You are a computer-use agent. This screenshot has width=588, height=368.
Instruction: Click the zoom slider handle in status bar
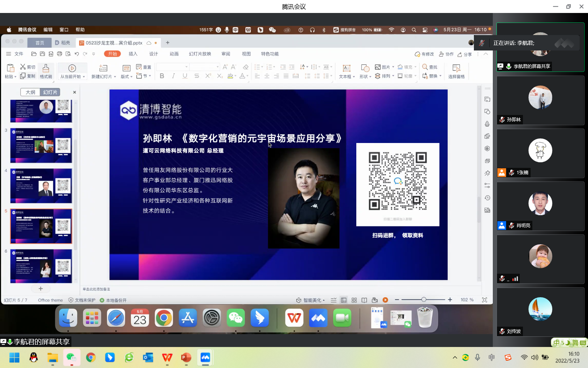coord(424,300)
